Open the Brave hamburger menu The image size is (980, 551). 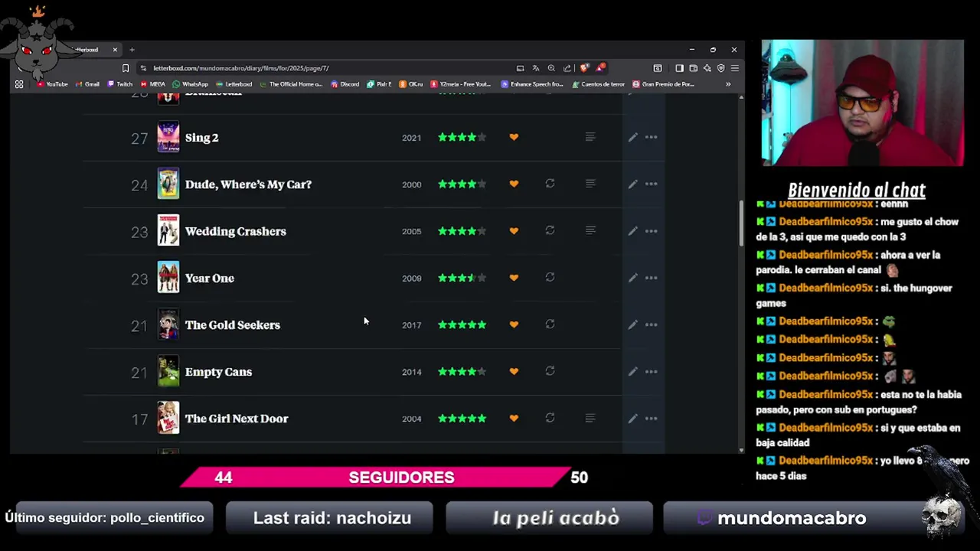pos(735,68)
